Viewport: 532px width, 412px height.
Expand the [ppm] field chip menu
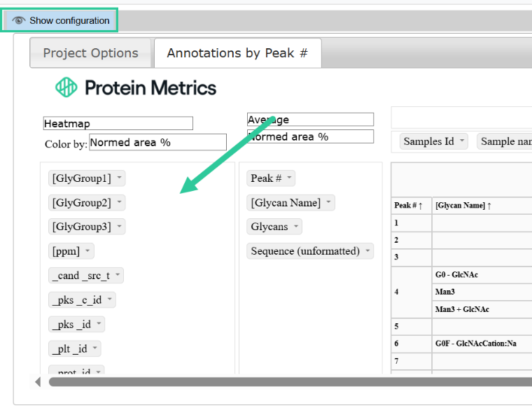click(x=87, y=250)
